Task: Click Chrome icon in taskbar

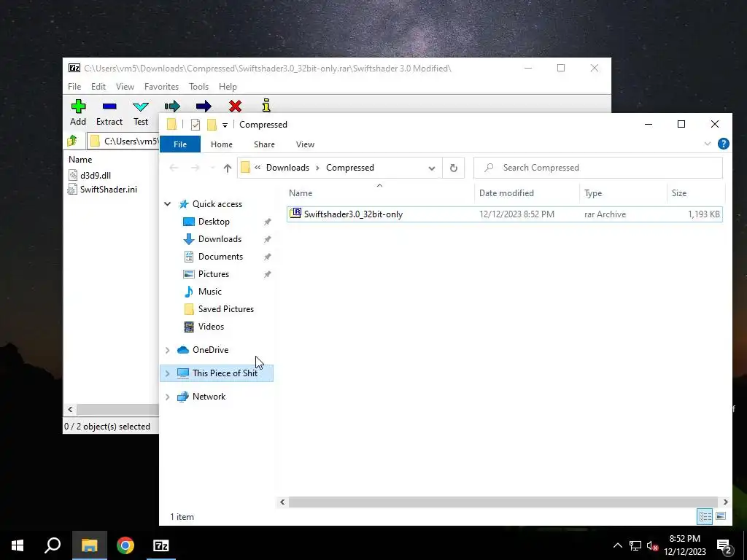Action: click(125, 545)
